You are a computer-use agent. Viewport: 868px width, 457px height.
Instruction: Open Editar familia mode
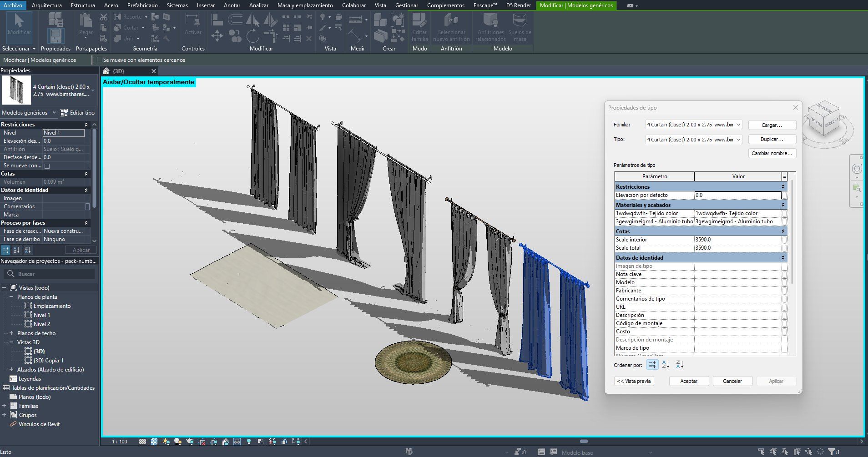[x=419, y=27]
